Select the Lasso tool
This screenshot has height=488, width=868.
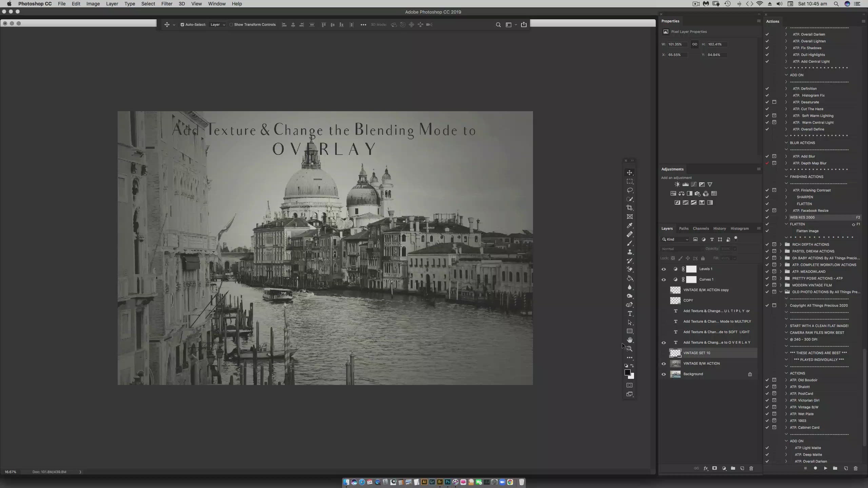click(x=630, y=190)
